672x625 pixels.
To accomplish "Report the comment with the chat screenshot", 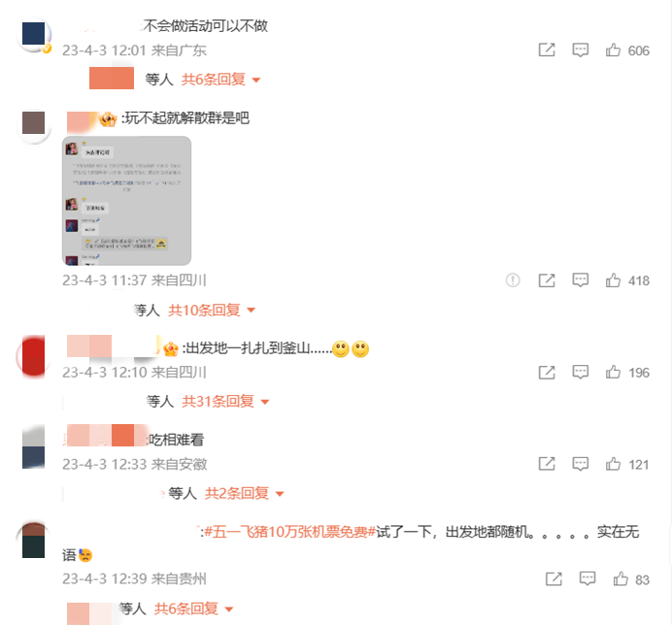I will point(513,280).
